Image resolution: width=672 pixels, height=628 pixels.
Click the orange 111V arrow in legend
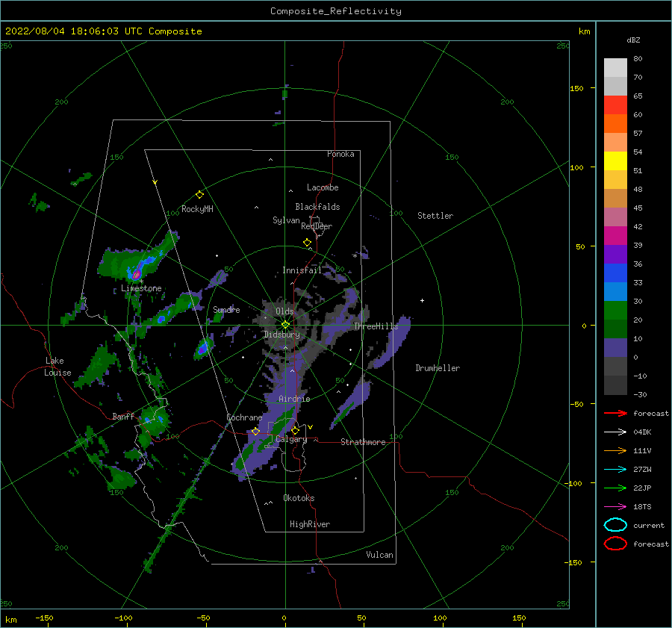pos(615,450)
